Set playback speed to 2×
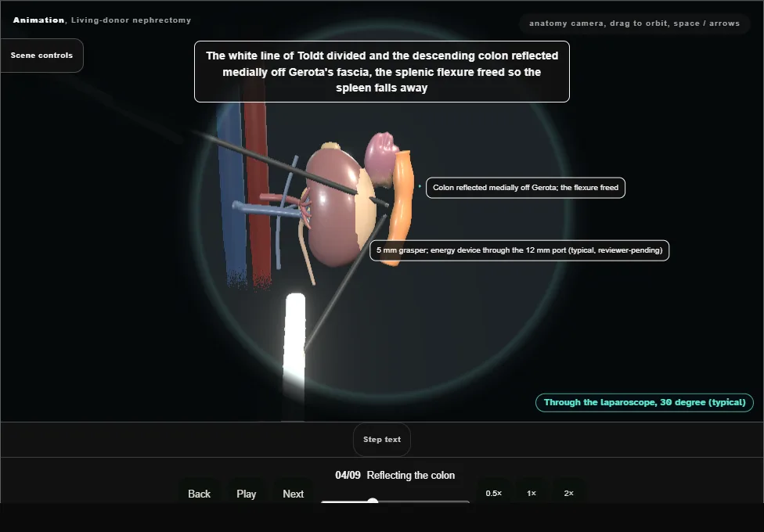The height and width of the screenshot is (532, 764). pos(568,493)
